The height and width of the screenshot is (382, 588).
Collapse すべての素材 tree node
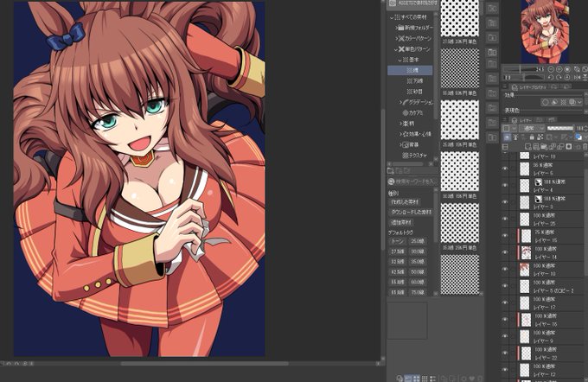pos(392,17)
